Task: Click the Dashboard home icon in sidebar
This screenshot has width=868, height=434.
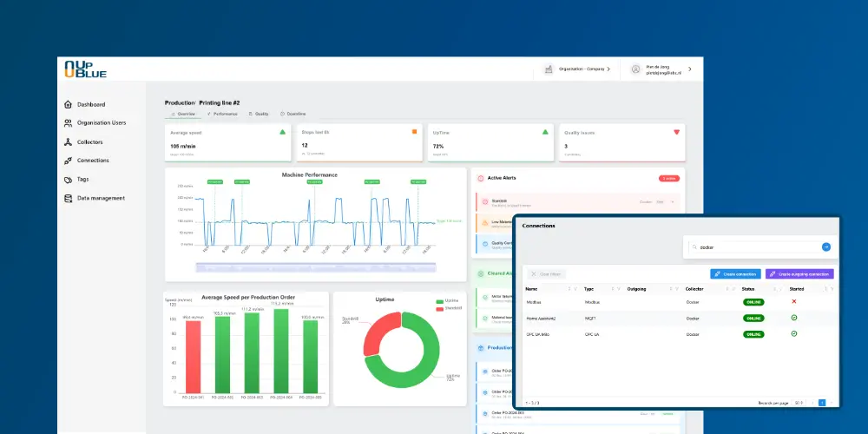Action: tap(69, 104)
